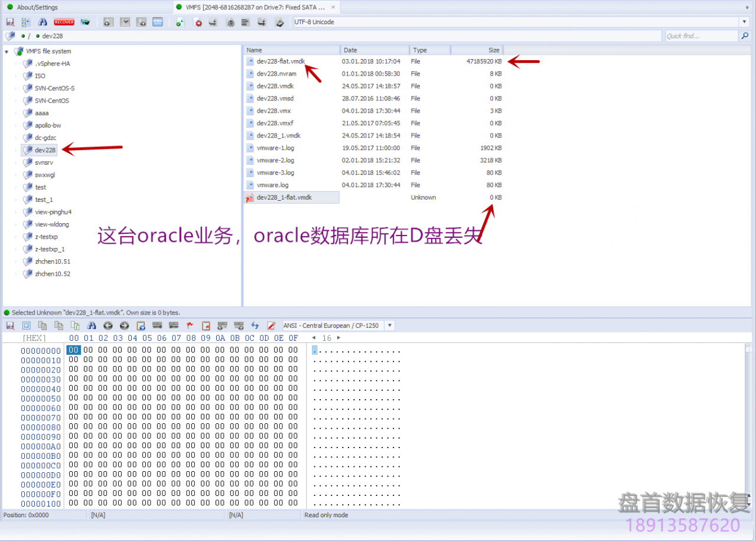756x542 pixels.
Task: Click the blue-green folder icon beside RECOVER
Action: (85, 22)
